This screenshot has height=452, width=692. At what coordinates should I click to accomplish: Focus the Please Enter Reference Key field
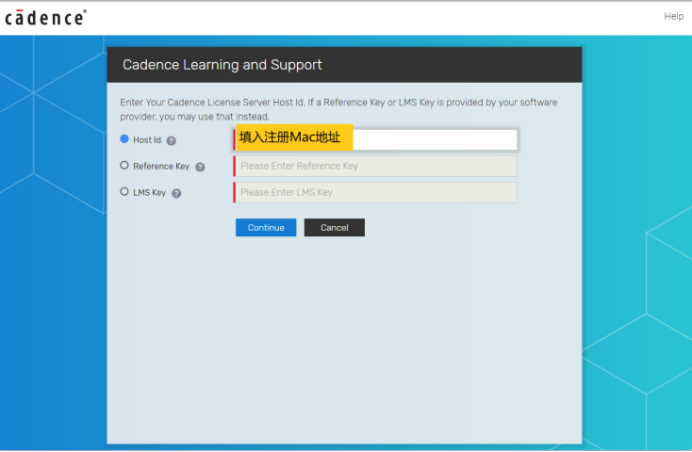(376, 166)
